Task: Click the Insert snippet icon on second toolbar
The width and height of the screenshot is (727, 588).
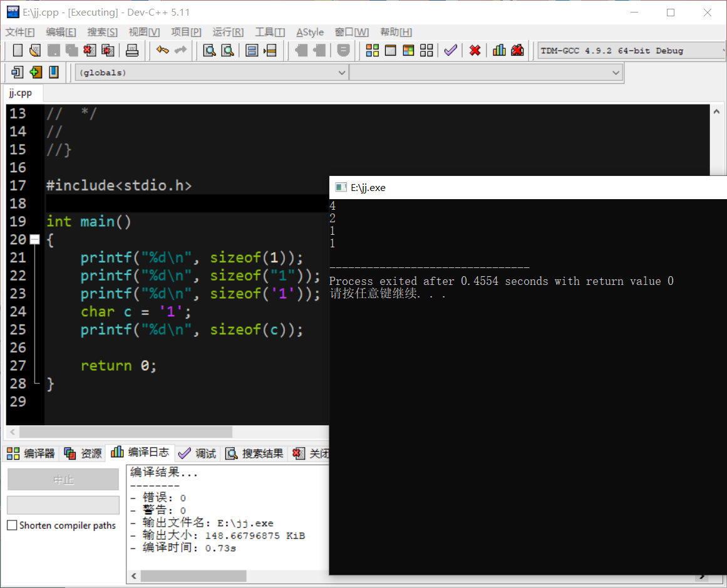Action: click(x=17, y=73)
